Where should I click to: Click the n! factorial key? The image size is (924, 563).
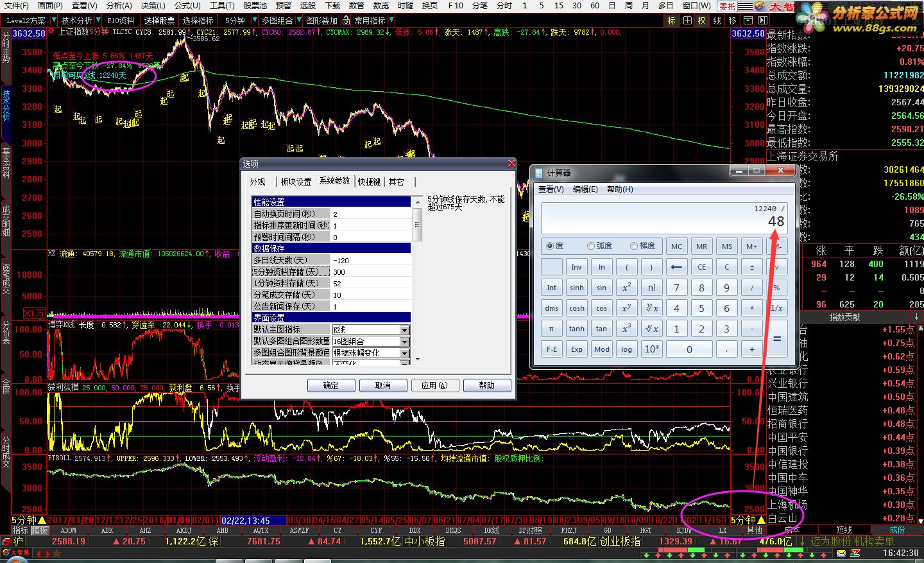click(x=651, y=288)
